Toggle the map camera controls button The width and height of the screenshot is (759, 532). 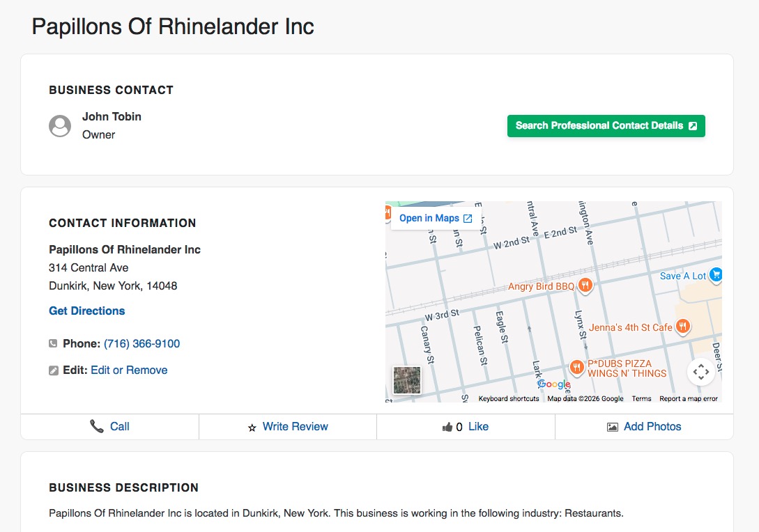point(701,372)
